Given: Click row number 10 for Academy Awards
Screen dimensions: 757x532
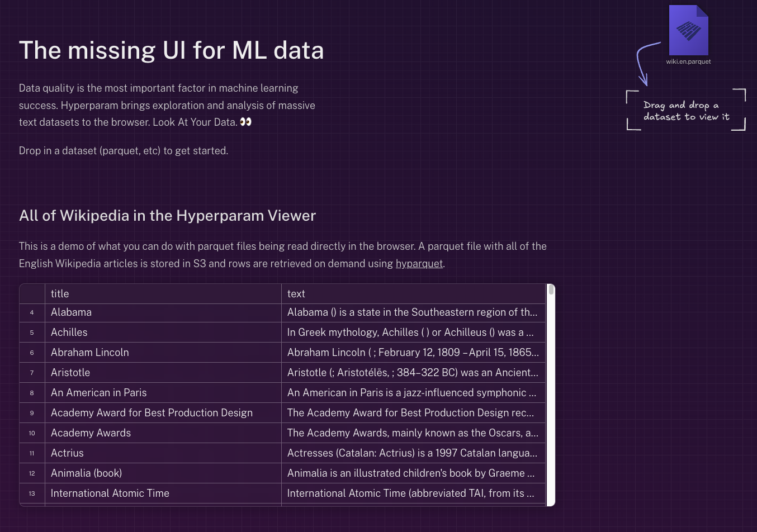Looking at the screenshot, I should 32,433.
